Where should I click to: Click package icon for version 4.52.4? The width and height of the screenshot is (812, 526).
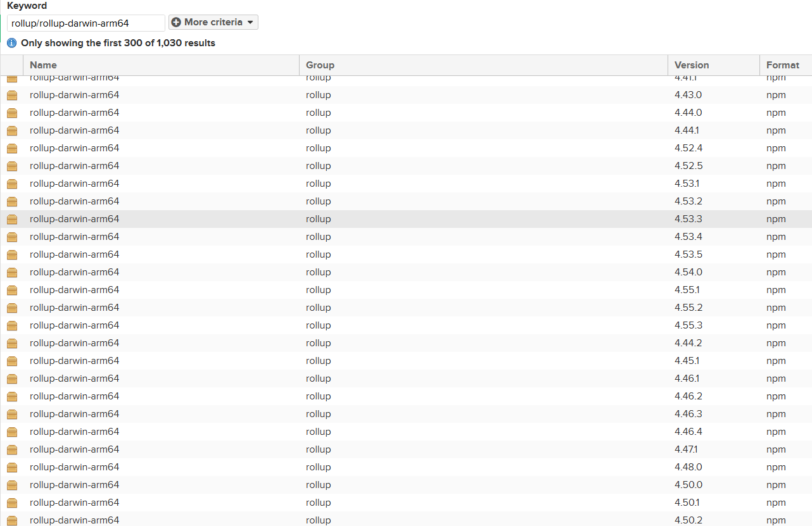tap(12, 148)
